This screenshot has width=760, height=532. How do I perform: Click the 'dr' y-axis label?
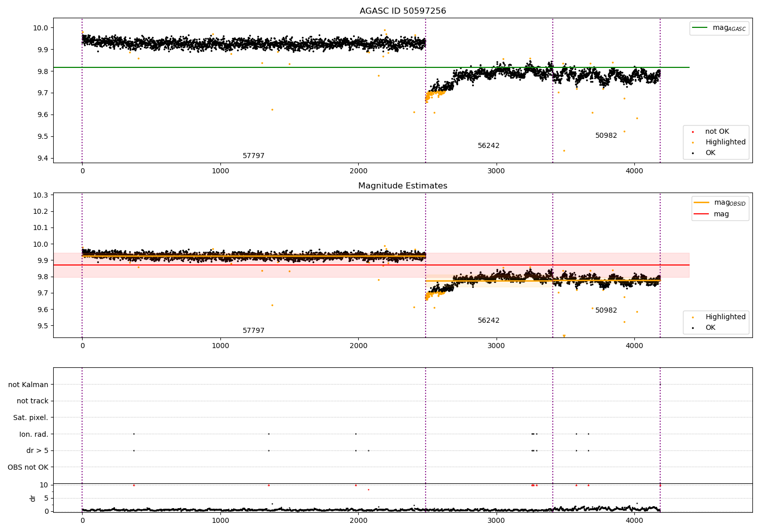(x=33, y=498)
